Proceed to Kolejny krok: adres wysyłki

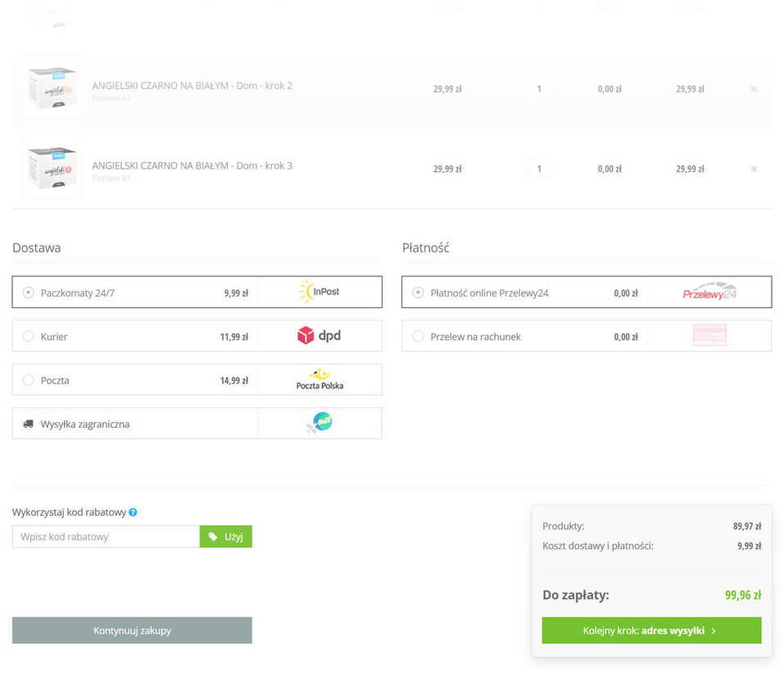[x=651, y=630]
